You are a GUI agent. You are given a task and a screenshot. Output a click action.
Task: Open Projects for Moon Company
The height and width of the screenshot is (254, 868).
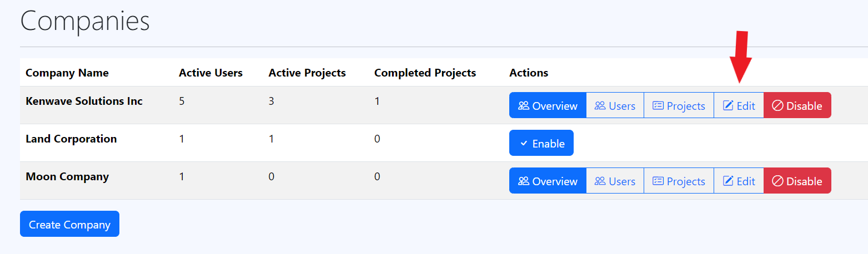coord(679,181)
